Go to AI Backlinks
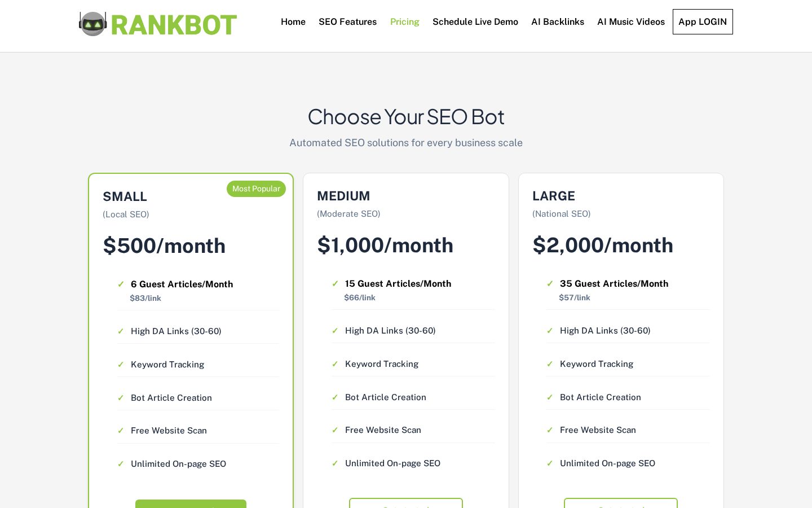Viewport: 812px width, 508px height. [x=558, y=21]
